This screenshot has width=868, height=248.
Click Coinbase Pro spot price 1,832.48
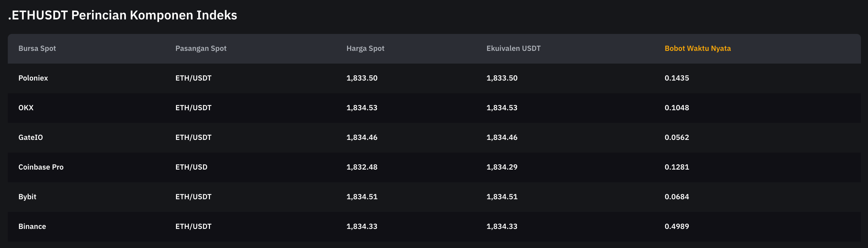point(362,167)
